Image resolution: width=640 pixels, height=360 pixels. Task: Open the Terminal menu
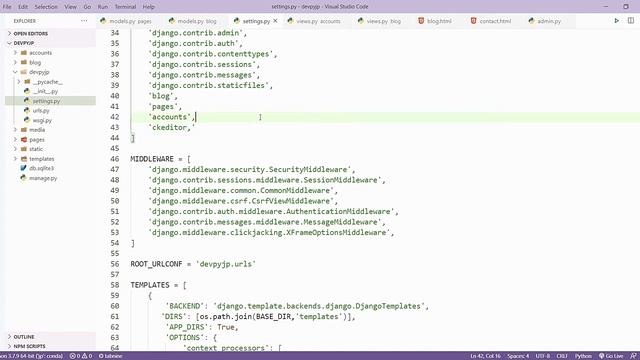pyautogui.click(x=125, y=7)
